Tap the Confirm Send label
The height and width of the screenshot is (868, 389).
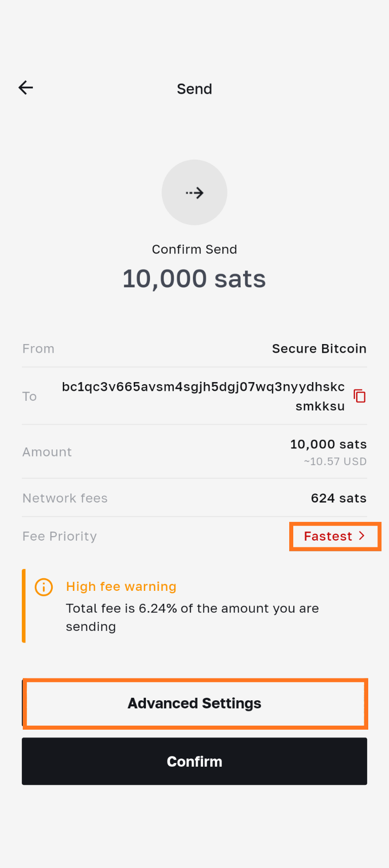(x=194, y=249)
